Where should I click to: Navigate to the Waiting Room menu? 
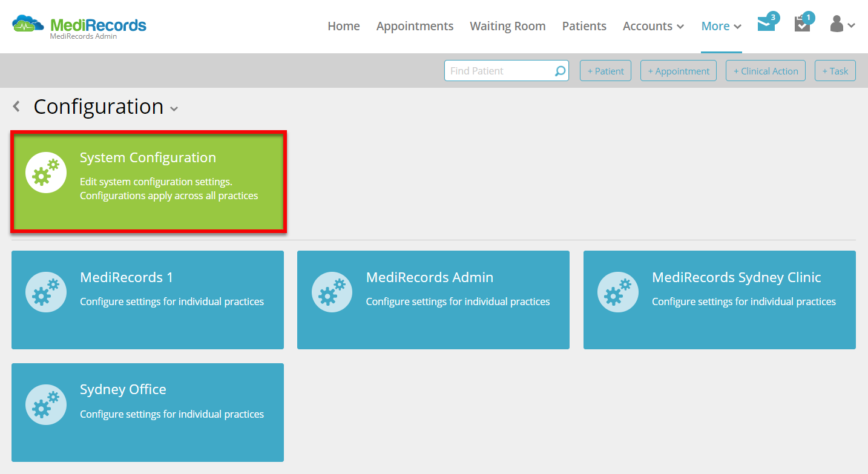tap(507, 26)
